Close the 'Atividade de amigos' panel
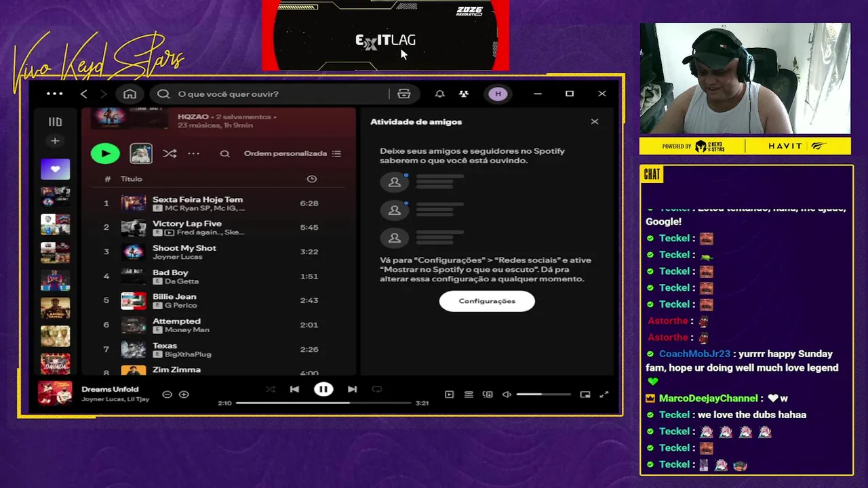The height and width of the screenshot is (488, 868). click(x=595, y=122)
